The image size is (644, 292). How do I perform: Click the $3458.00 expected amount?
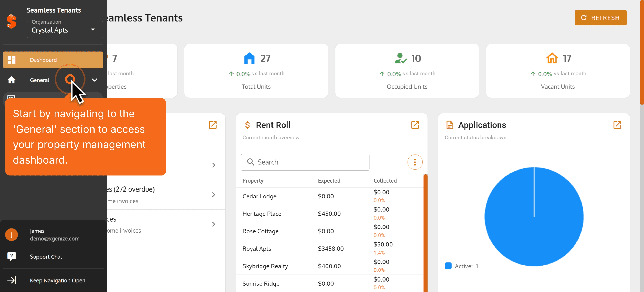click(x=331, y=248)
